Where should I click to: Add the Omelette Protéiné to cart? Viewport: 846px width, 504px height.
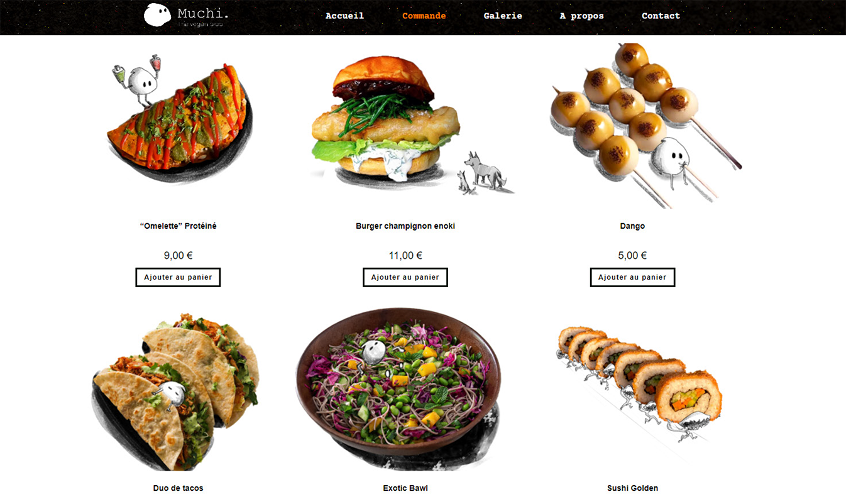click(x=178, y=277)
